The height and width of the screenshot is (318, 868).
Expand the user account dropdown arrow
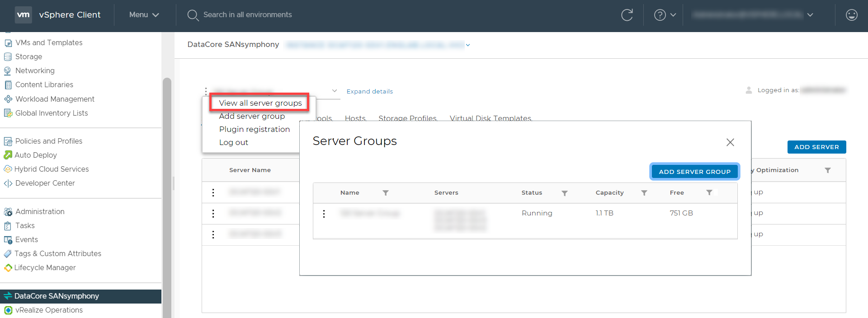[810, 15]
